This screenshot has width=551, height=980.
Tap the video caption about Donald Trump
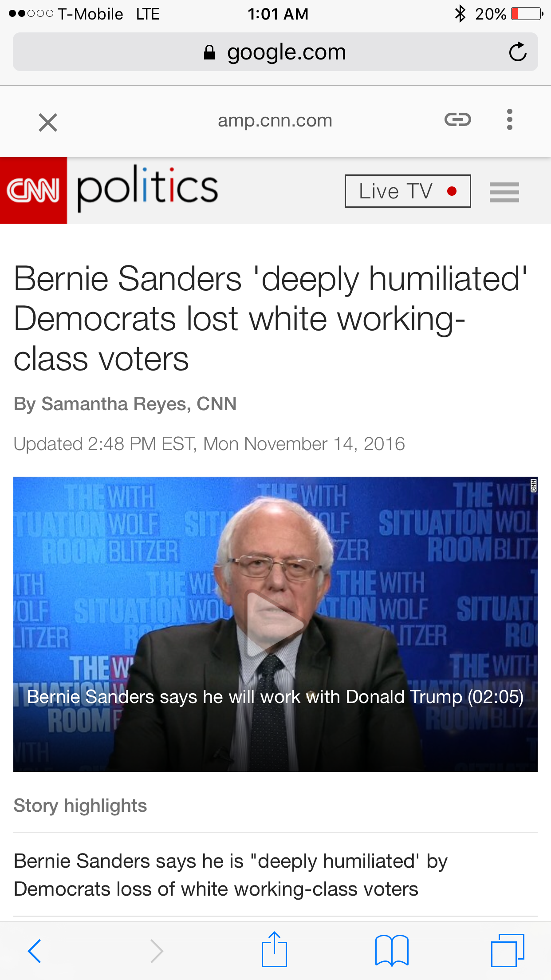pyautogui.click(x=275, y=697)
